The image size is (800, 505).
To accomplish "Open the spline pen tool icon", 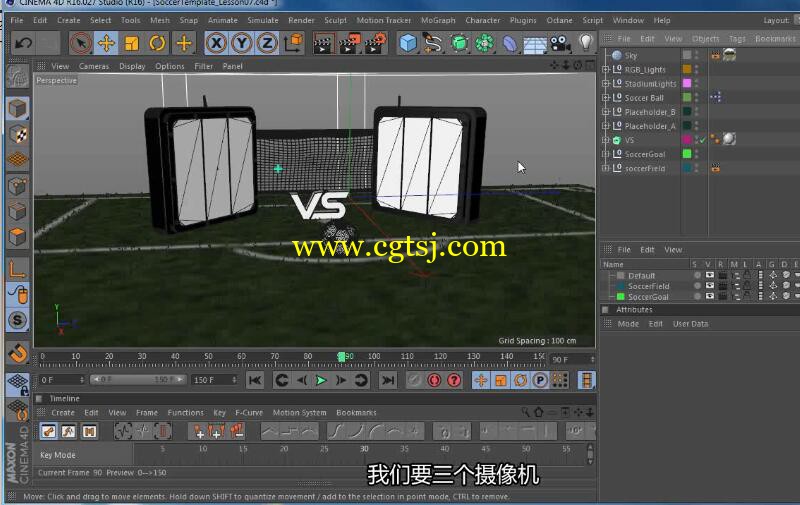I will 433,43.
